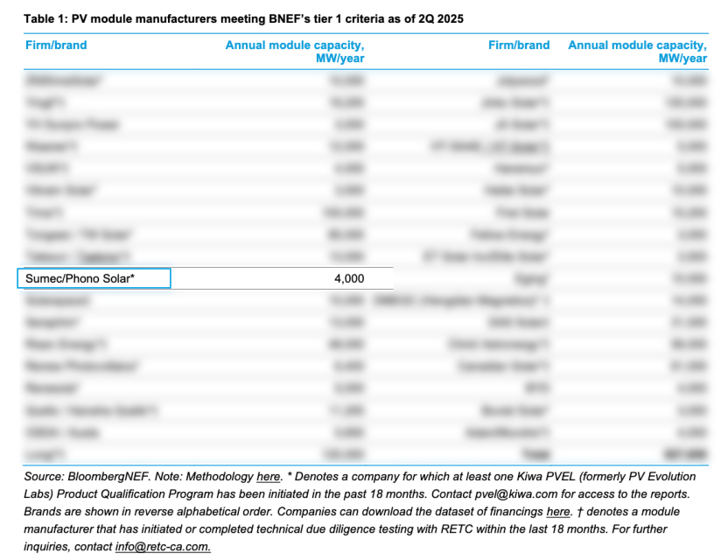Click the left Annual module capacity header
Screen dimensions: 728x560
click(x=295, y=52)
